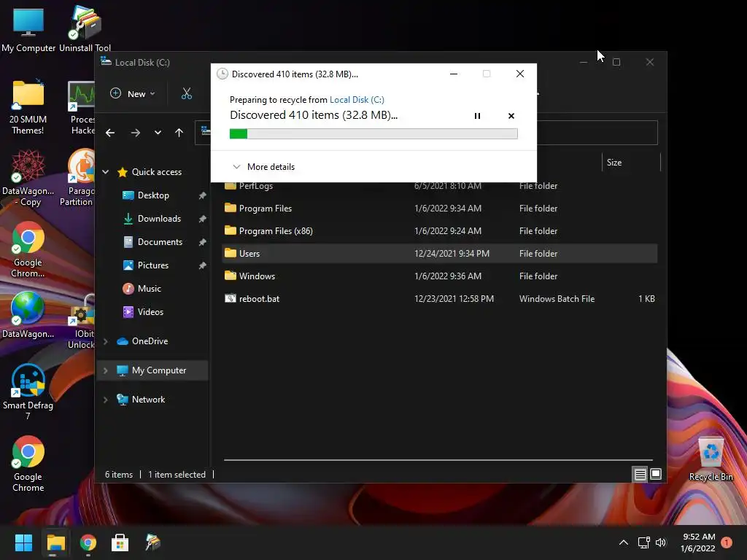Open Music in navigation pane

click(149, 289)
